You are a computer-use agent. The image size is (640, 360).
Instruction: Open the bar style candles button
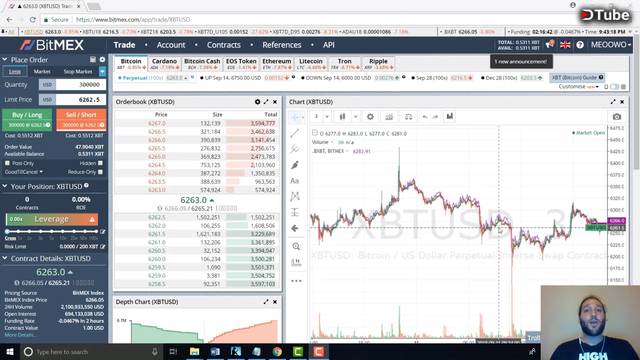tap(342, 117)
